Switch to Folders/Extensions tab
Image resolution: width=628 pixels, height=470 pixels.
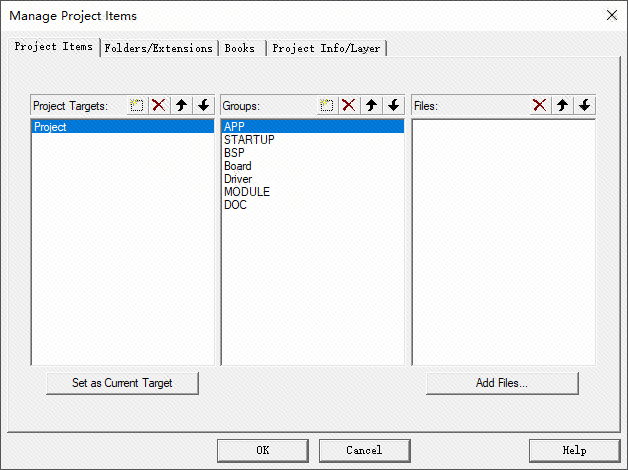[159, 48]
